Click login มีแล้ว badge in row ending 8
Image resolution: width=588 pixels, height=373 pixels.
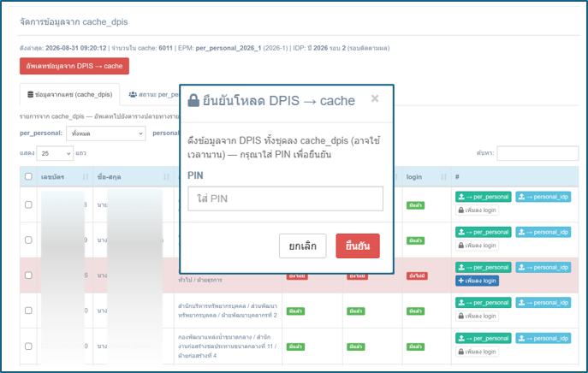pos(415,205)
